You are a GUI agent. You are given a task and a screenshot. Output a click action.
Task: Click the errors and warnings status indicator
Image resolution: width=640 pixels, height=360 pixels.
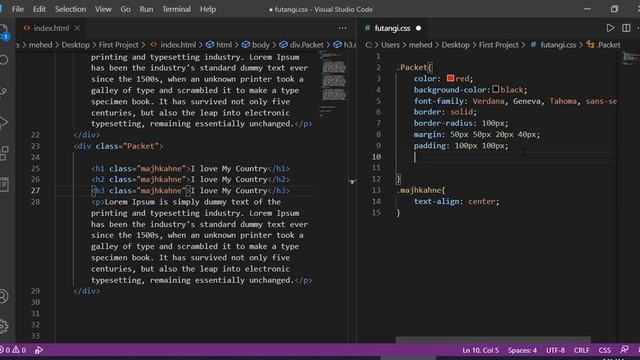point(13,350)
